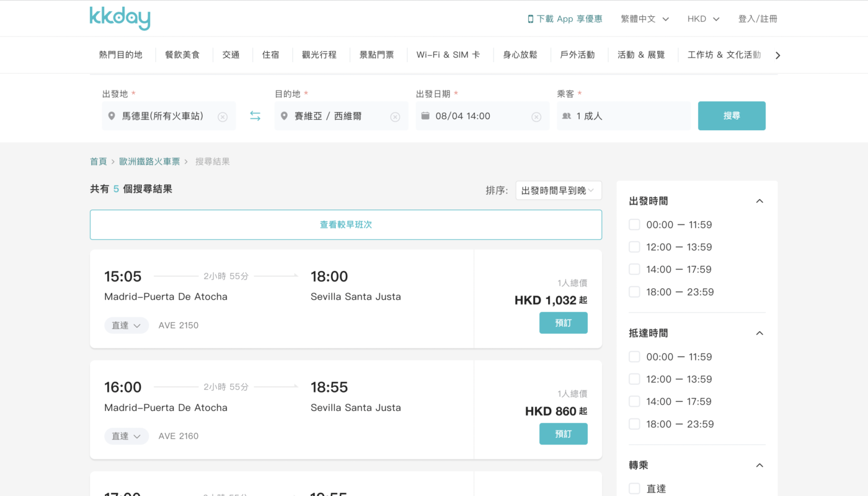The image size is (868, 496).
Task: Click the phone icon for app download
Action: click(530, 19)
